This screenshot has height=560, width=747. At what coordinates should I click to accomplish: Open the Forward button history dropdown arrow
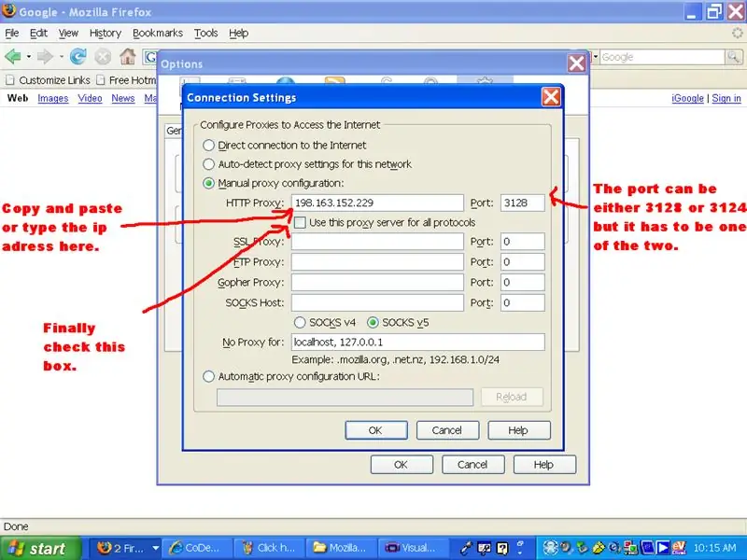tap(62, 57)
